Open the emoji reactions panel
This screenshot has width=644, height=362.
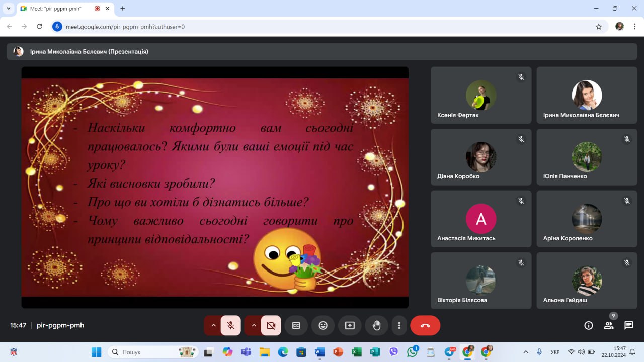323,325
